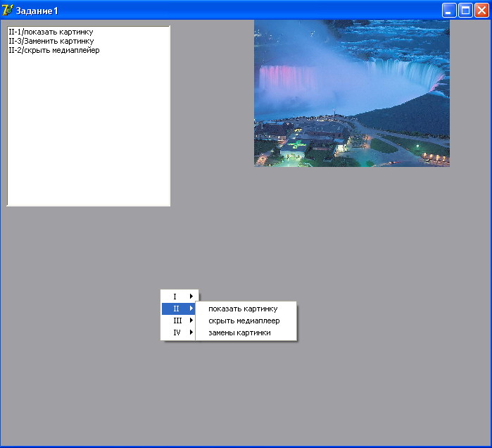Open submenu III in the popup menu
This screenshot has width=492, height=448.
point(179,321)
